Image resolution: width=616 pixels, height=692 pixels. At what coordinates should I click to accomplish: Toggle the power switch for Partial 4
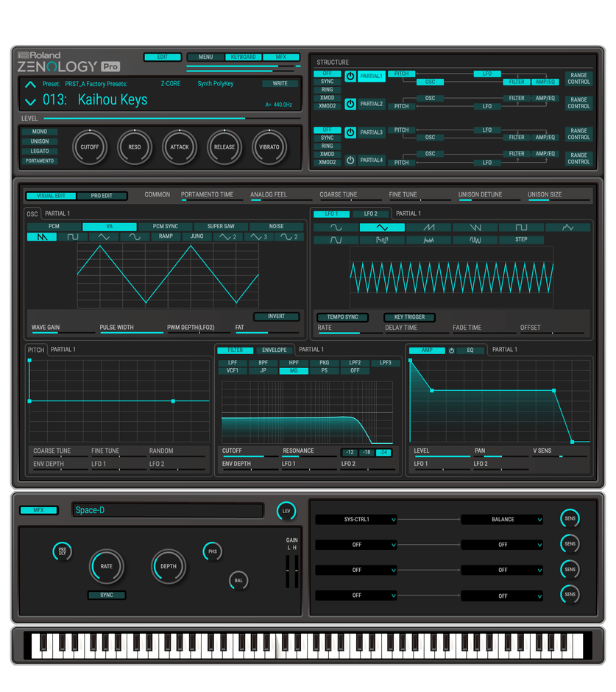351,160
